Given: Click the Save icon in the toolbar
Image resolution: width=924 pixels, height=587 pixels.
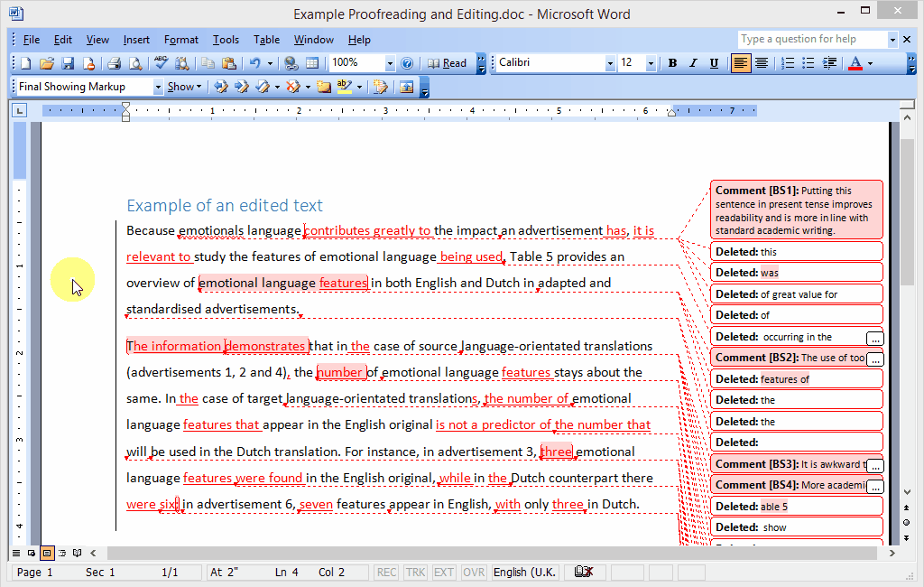Looking at the screenshot, I should pos(68,63).
